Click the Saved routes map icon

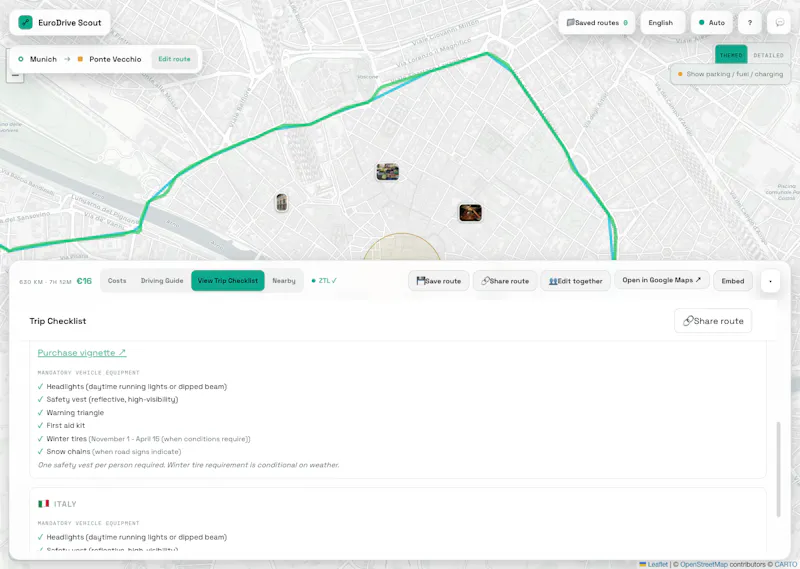570,22
